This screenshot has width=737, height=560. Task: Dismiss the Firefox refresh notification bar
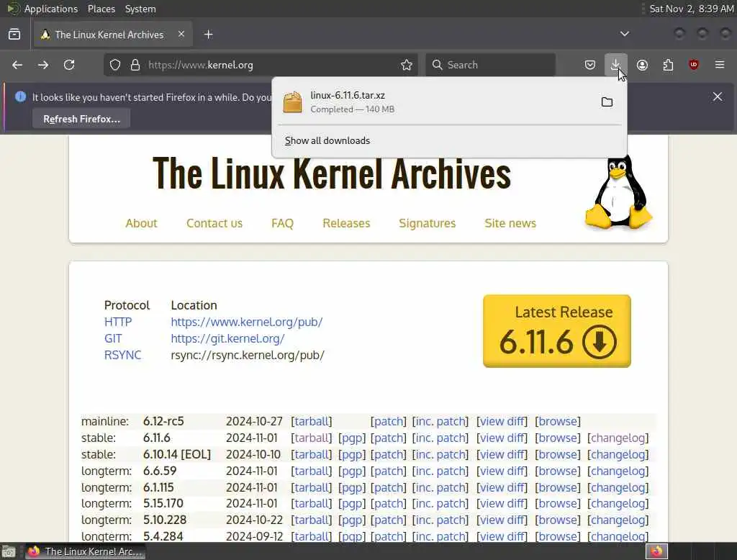pyautogui.click(x=718, y=96)
